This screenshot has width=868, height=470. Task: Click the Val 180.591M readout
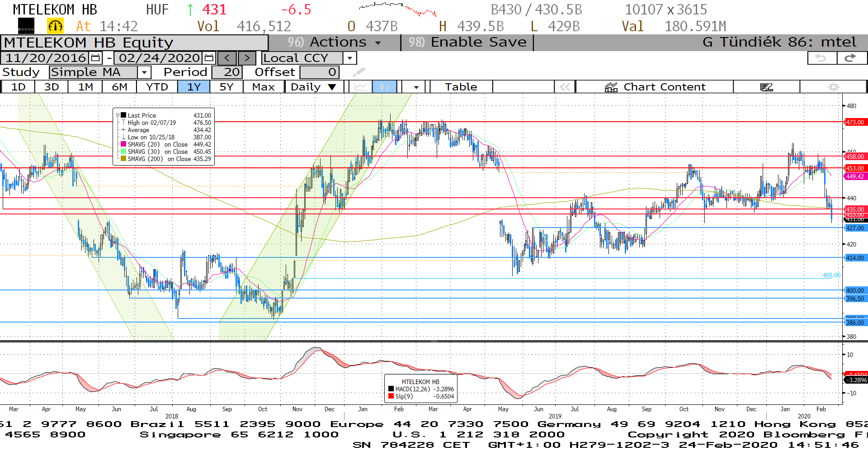point(674,26)
